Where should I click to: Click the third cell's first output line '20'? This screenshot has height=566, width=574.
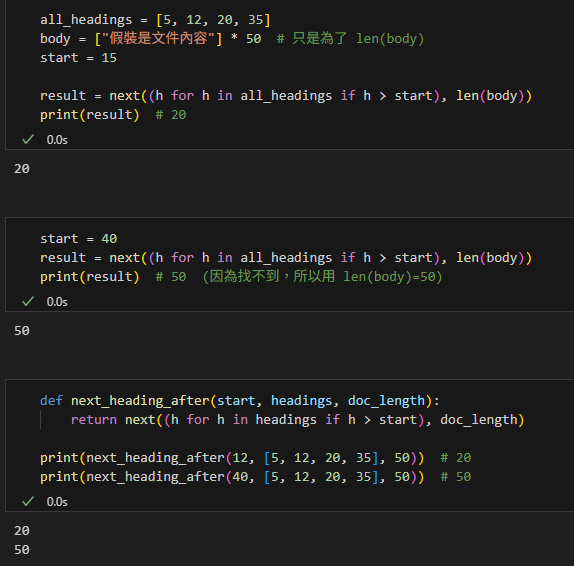tap(22, 531)
